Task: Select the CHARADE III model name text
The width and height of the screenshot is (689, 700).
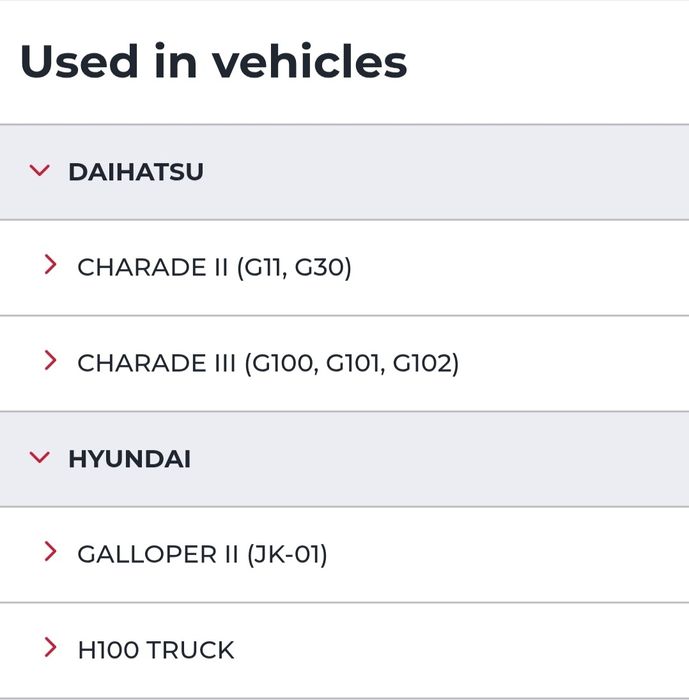Action: tap(156, 363)
